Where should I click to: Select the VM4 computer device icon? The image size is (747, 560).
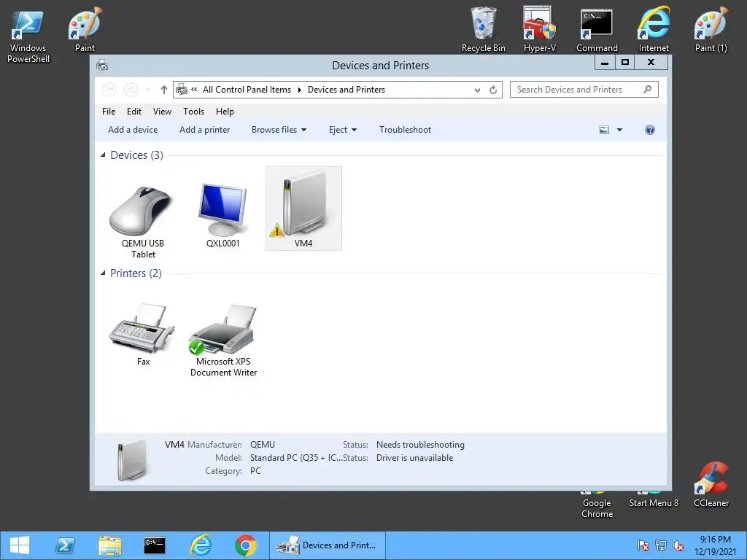pos(303,209)
